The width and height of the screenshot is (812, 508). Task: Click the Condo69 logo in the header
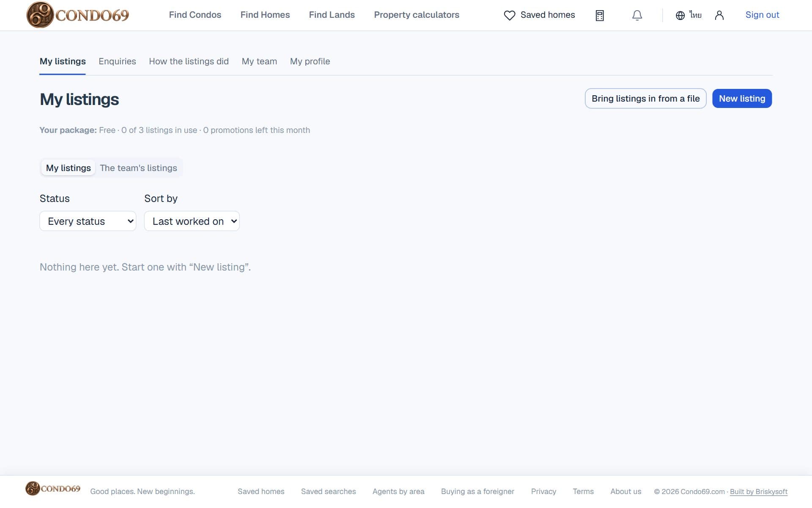point(77,15)
